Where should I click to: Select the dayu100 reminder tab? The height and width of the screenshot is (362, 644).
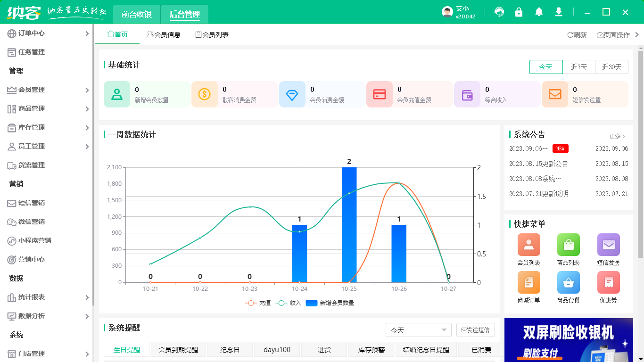point(277,350)
